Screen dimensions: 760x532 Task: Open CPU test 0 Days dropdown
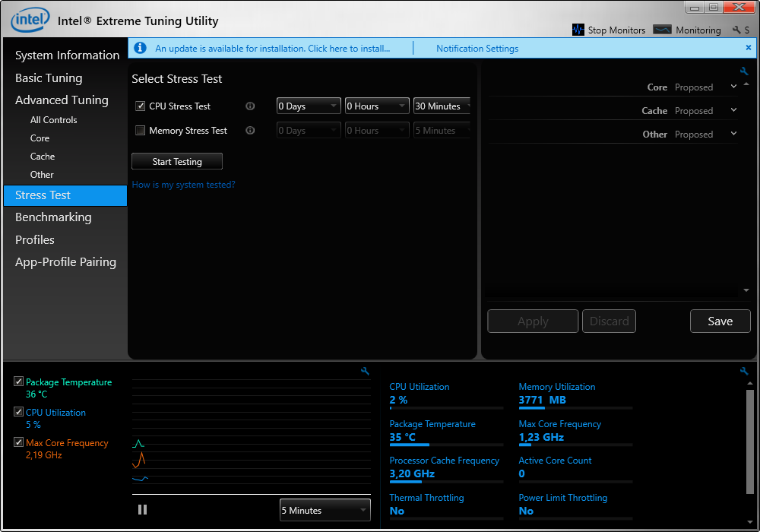tap(309, 106)
